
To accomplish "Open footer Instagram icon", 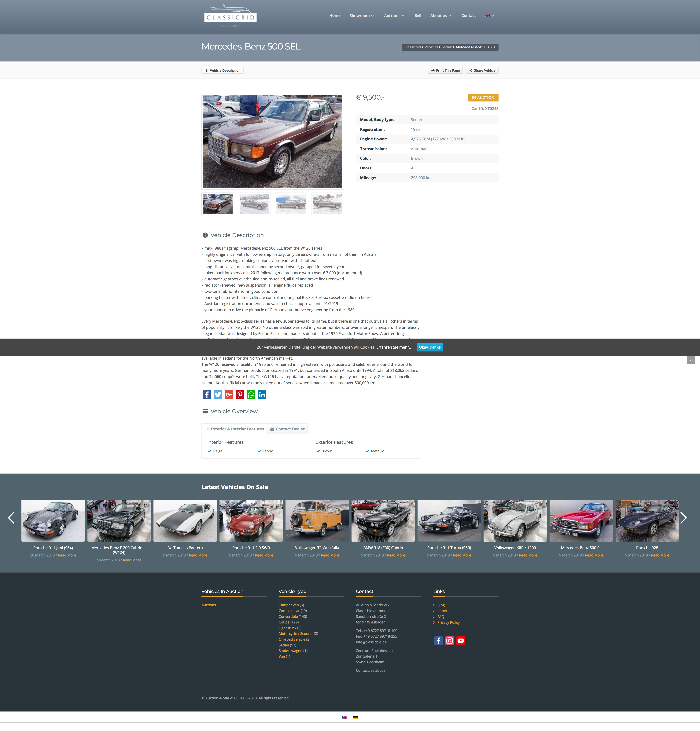I will (x=450, y=641).
